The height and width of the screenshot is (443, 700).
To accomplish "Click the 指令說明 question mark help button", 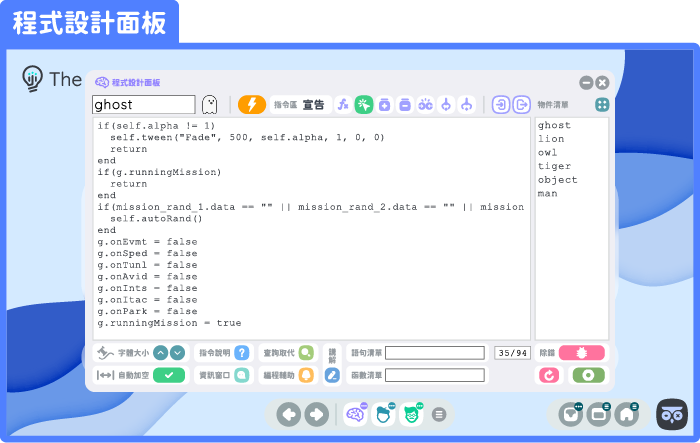I will [241, 352].
